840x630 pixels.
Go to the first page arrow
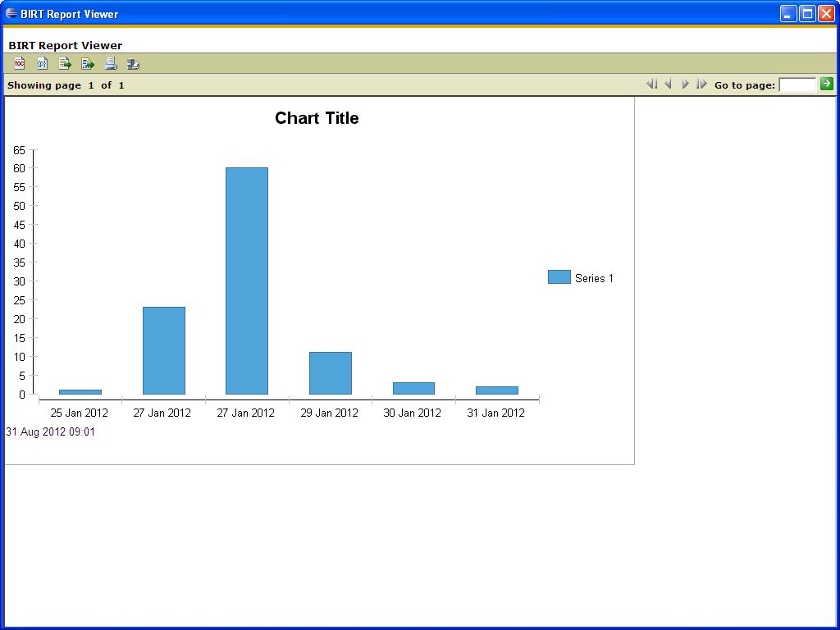[652, 84]
